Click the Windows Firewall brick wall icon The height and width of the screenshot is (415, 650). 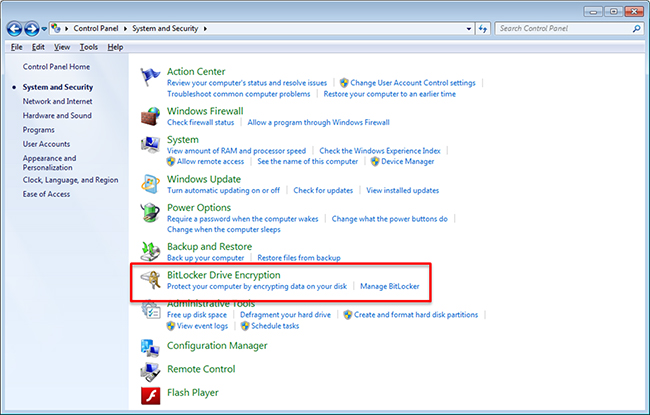pyautogui.click(x=150, y=116)
